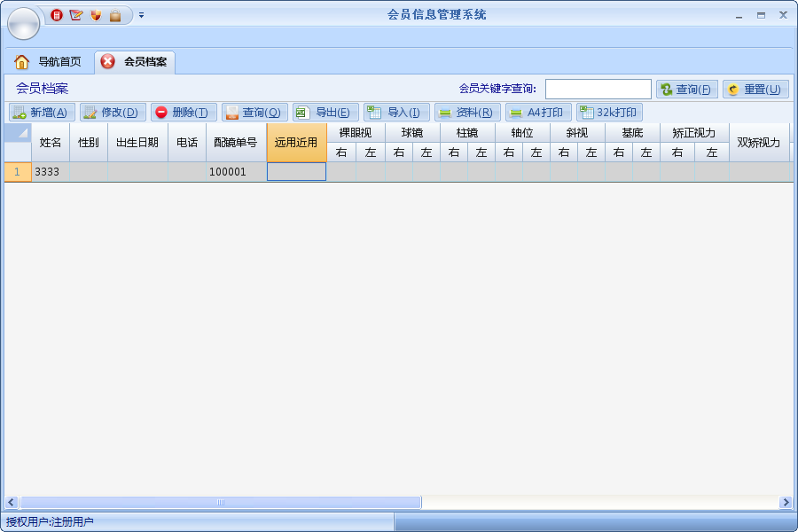Click the horizontal scrollbar thumb
This screenshot has height=532, width=798.
click(x=221, y=503)
